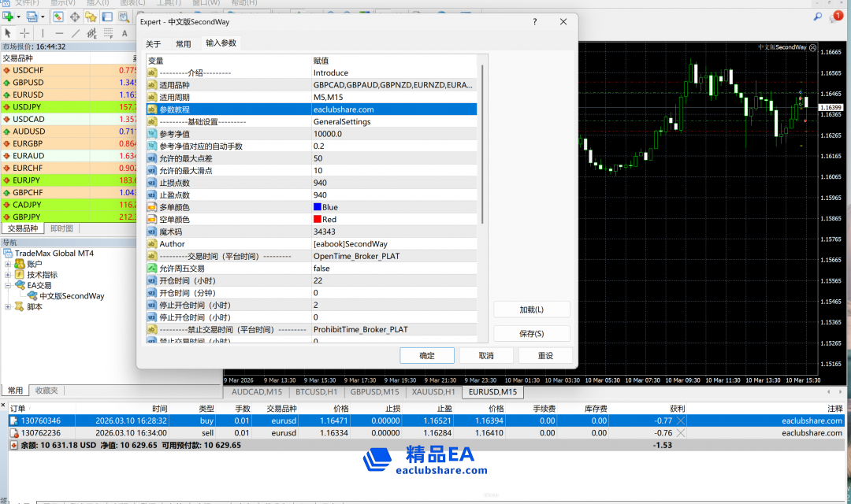Select the arrow cursor tool
The image size is (851, 504).
pos(8,33)
